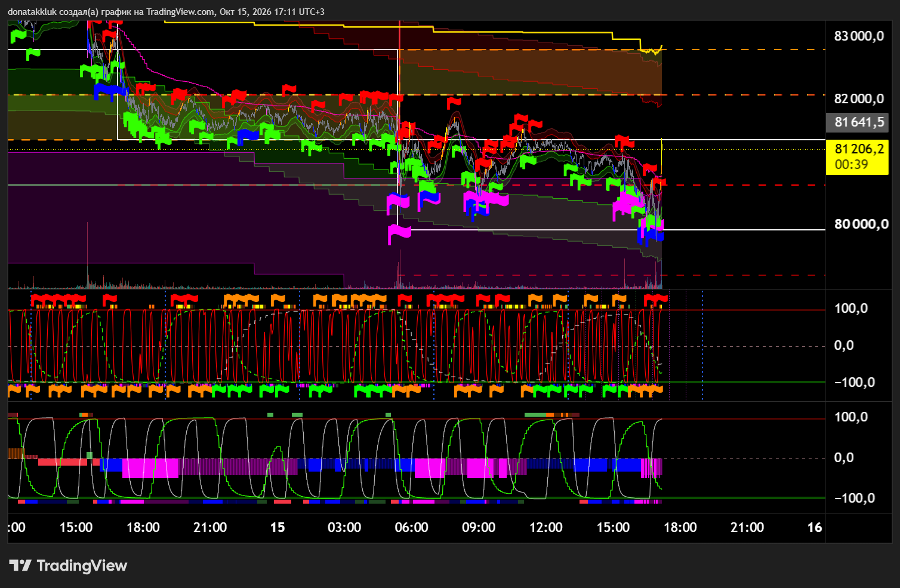Select the 83 000,0 price label
900x588 pixels.
point(859,36)
